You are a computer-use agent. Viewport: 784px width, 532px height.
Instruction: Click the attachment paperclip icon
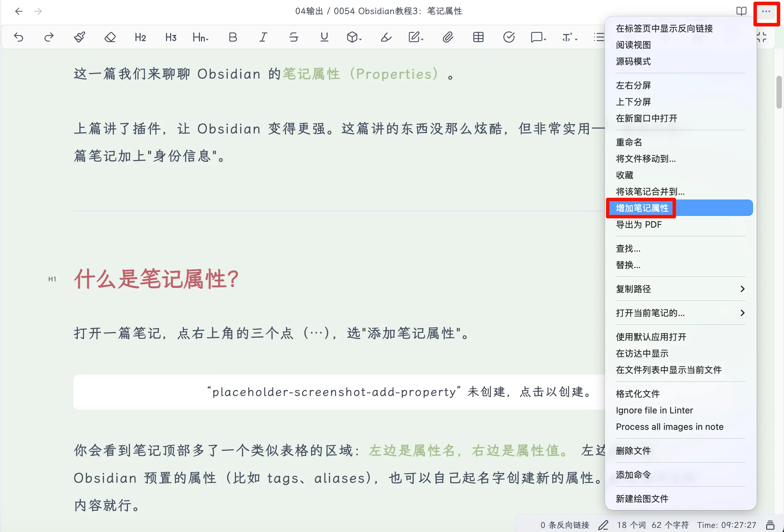(448, 37)
